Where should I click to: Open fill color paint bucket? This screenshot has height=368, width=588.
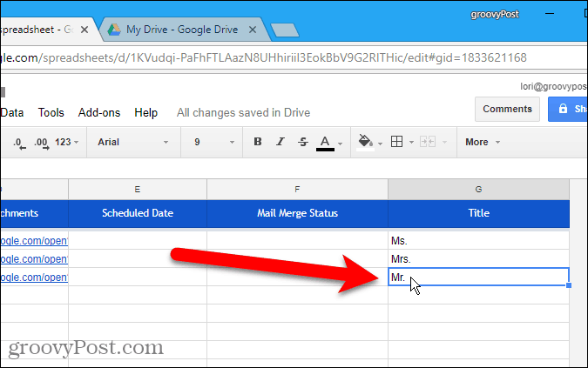click(x=365, y=142)
